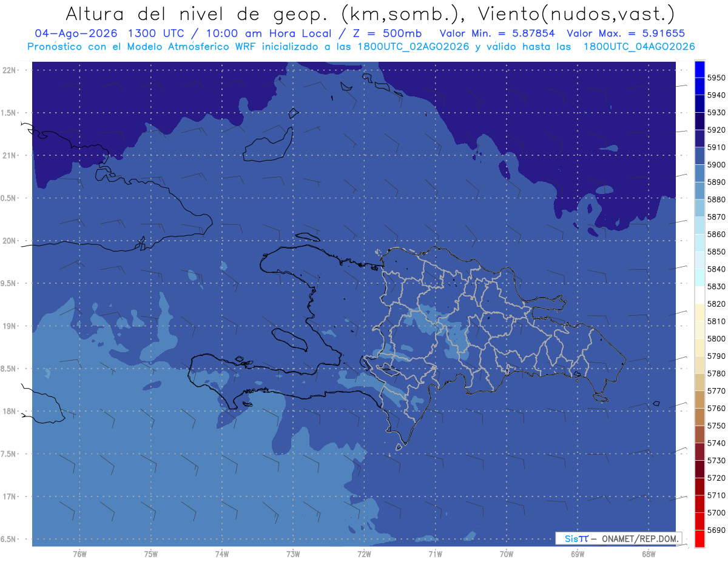Viewport: 728px width, 562px height.
Task: Click the 22N latitude label
Action: pyautogui.click(x=8, y=70)
